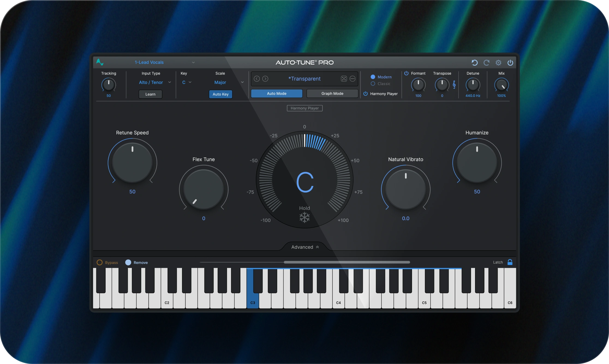
Task: Open the preset options ellipsis icon
Action: 353,79
